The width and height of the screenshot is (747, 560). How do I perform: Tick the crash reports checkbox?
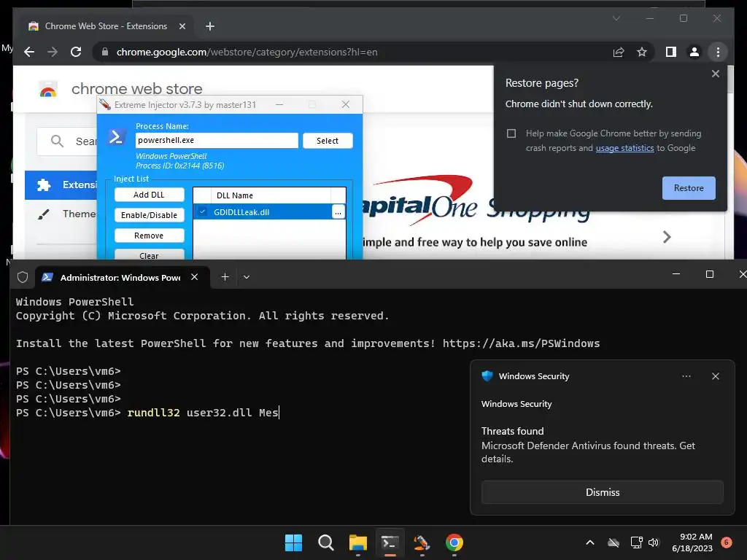tap(511, 133)
